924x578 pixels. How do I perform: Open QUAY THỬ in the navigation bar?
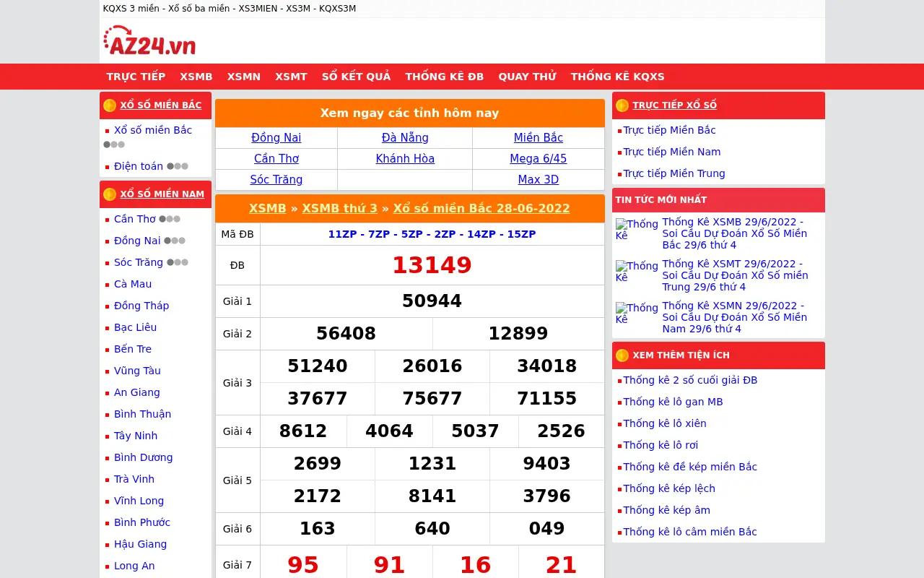click(x=528, y=77)
